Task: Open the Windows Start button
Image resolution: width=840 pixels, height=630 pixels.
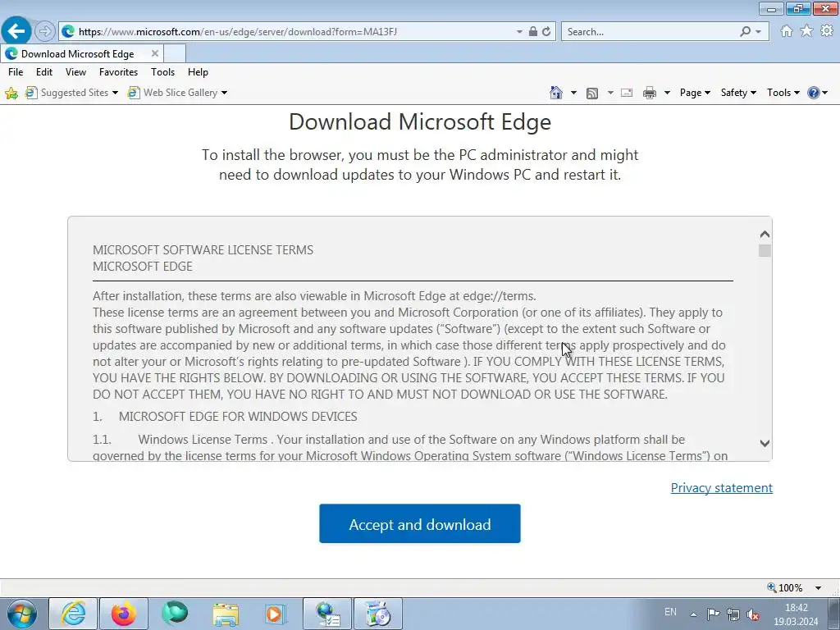Action: tap(22, 614)
